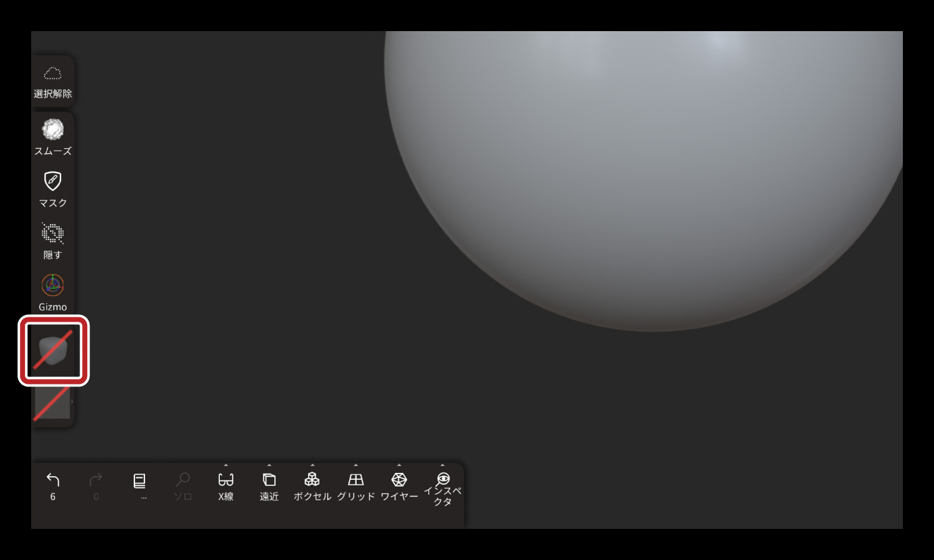Activate the Gizmo transform tool
934x560 pixels.
(53, 286)
